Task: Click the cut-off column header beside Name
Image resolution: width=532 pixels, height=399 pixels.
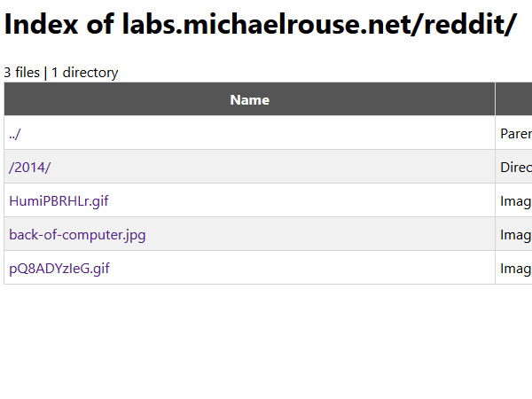Action: tap(513, 99)
